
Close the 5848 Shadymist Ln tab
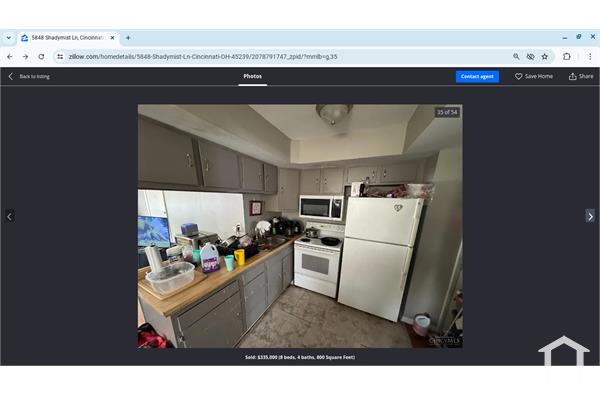112,38
